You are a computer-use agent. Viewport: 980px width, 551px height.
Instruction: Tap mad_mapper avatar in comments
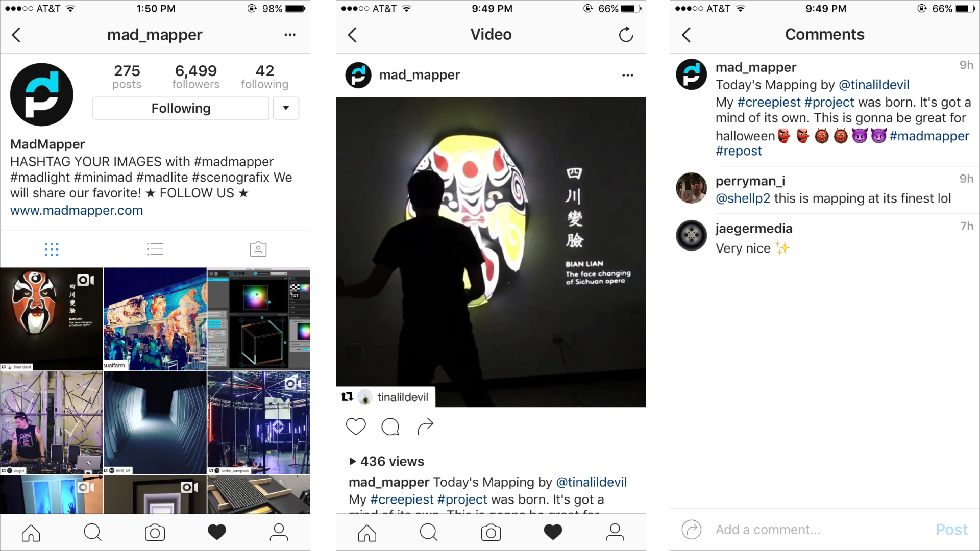coord(691,74)
